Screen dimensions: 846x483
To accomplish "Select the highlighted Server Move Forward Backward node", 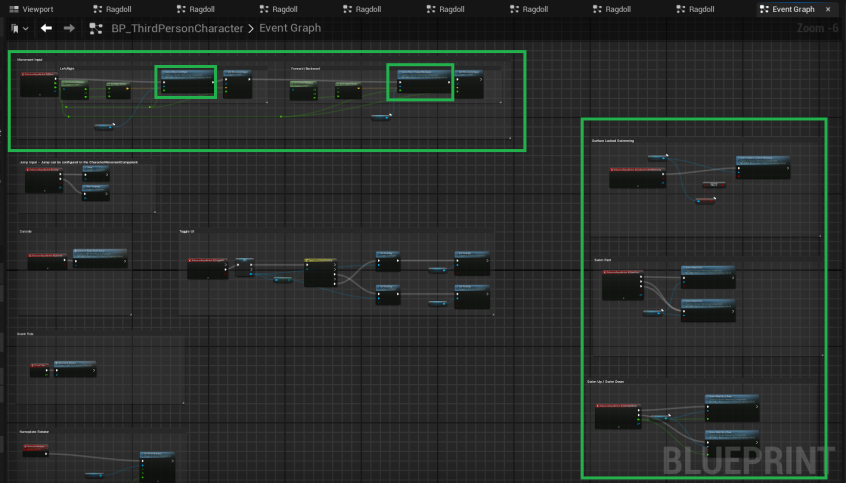I will click(x=425, y=81).
